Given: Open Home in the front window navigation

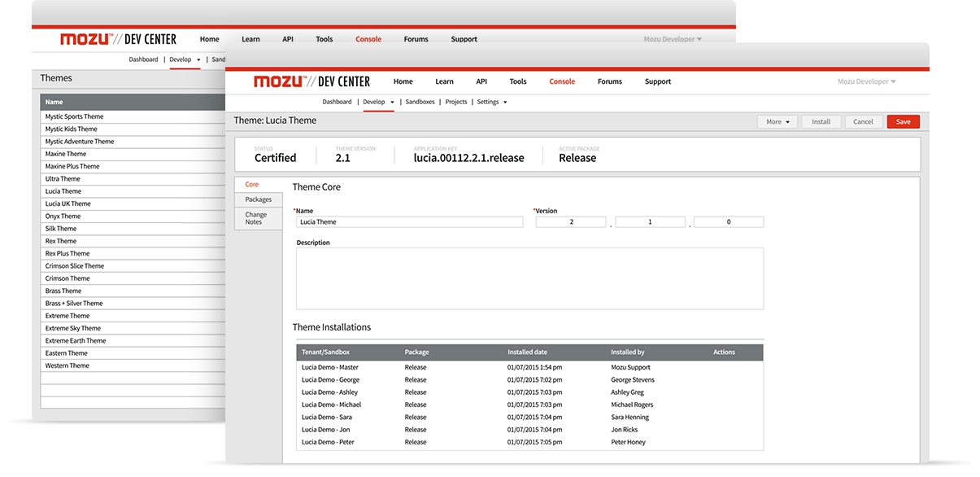Looking at the screenshot, I should [403, 81].
